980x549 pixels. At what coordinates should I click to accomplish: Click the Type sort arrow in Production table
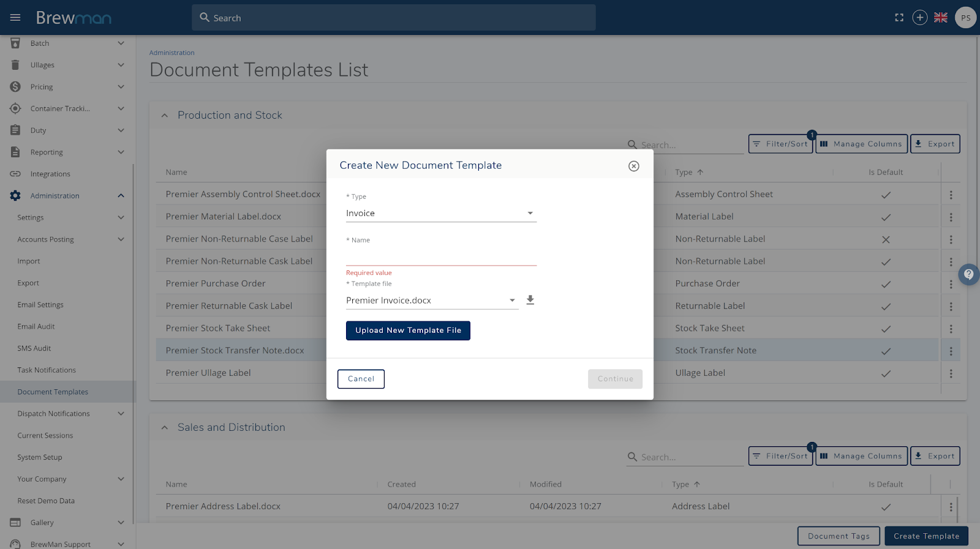click(x=700, y=172)
